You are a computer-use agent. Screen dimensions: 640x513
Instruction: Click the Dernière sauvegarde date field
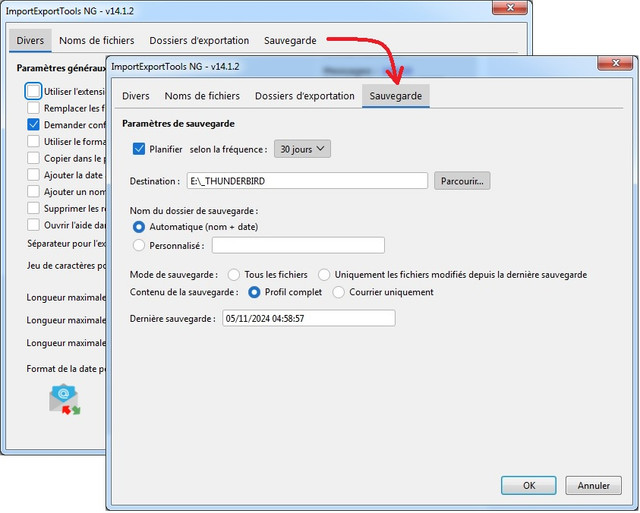309,318
